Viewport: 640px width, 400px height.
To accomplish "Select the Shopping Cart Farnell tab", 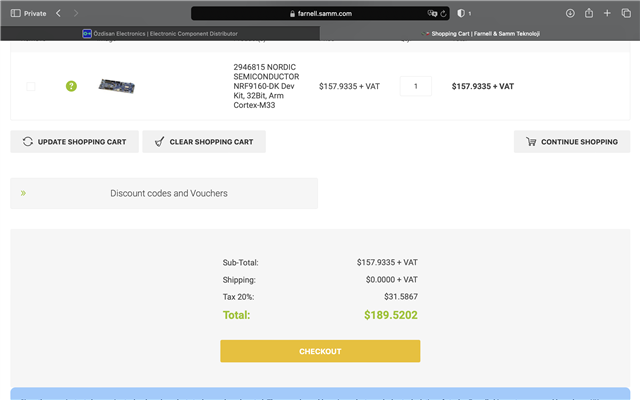I will click(x=480, y=33).
